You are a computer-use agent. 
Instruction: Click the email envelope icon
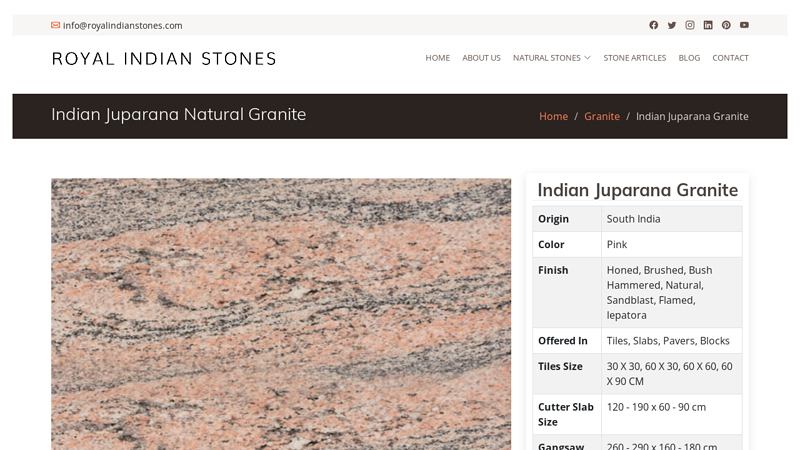[55, 25]
